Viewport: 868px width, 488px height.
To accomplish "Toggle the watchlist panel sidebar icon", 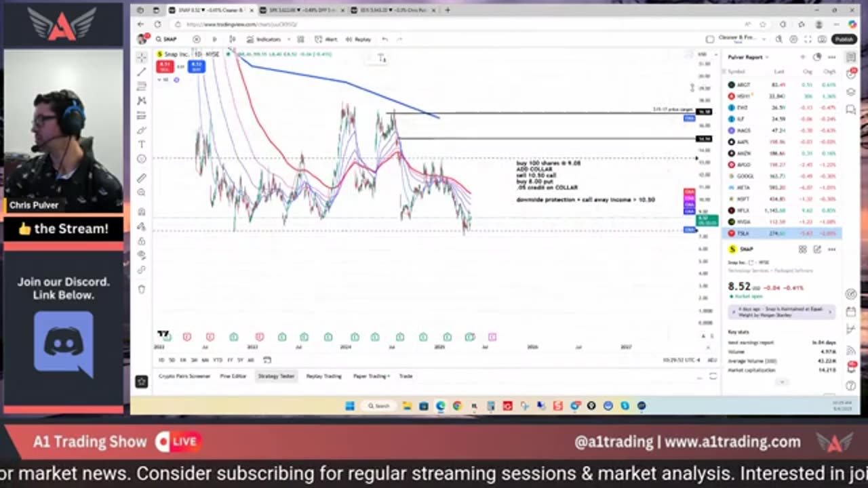I will pos(851,58).
